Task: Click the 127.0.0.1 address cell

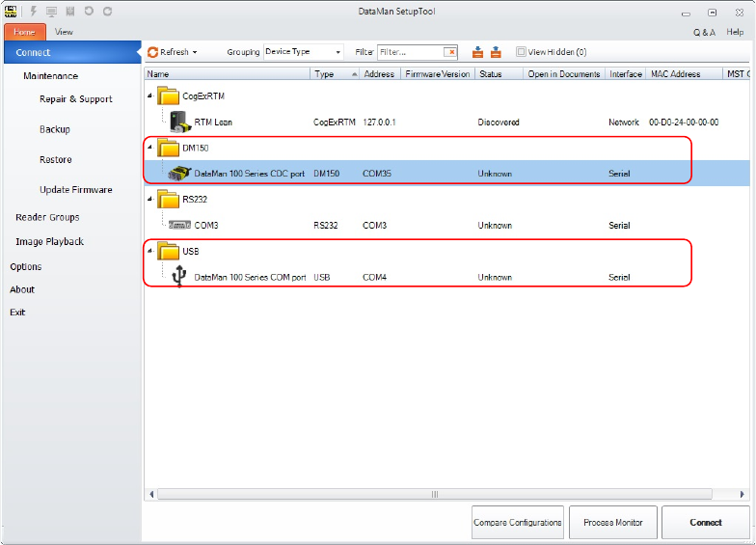Action: [379, 122]
